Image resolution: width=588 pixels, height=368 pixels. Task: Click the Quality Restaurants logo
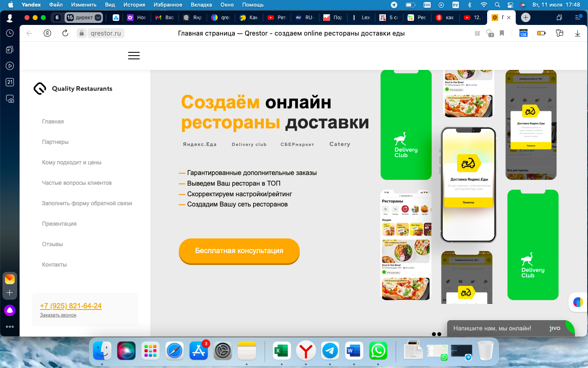coord(73,89)
